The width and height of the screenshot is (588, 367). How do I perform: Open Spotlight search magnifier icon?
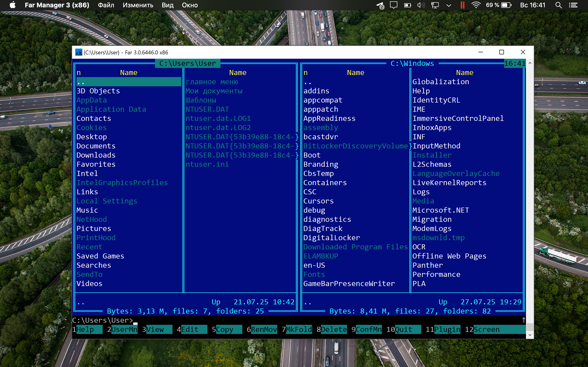coord(558,5)
